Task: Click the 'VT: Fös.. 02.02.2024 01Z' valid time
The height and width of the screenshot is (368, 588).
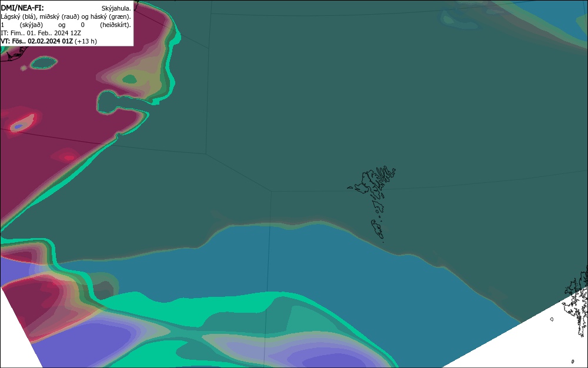Action: pyautogui.click(x=36, y=41)
